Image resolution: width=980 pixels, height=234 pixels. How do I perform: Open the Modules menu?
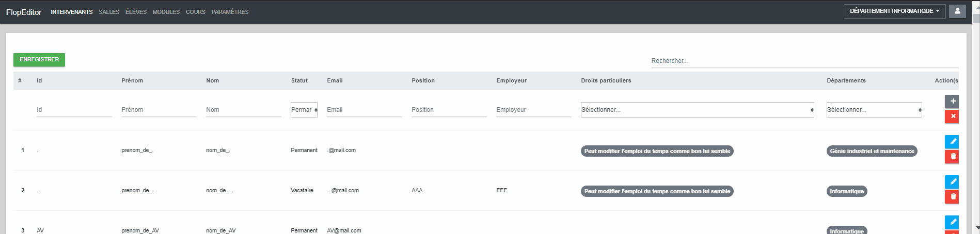click(166, 12)
